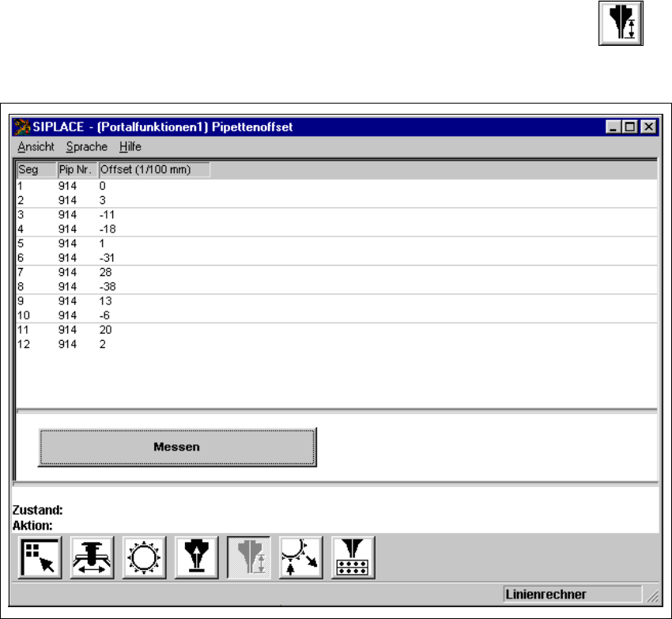
Task: Select segment 9 row with offset 13
Action: click(x=337, y=301)
